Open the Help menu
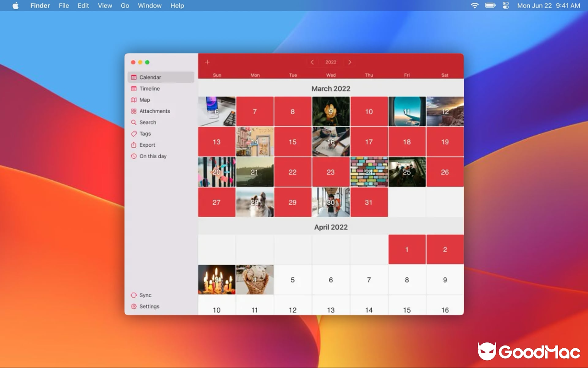The height and width of the screenshot is (368, 588). pos(177,6)
